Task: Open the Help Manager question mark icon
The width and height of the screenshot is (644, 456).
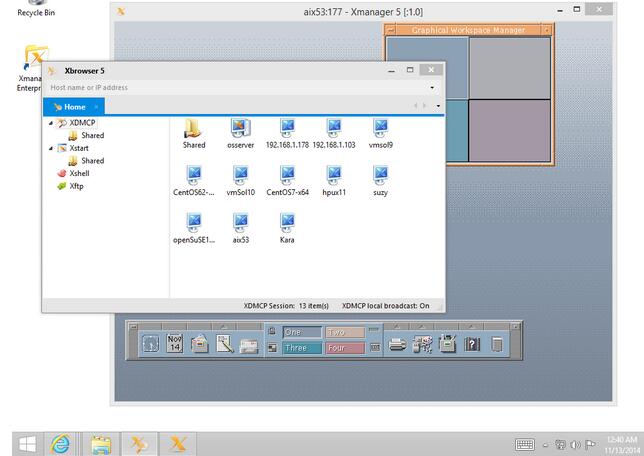Action: coord(472,344)
